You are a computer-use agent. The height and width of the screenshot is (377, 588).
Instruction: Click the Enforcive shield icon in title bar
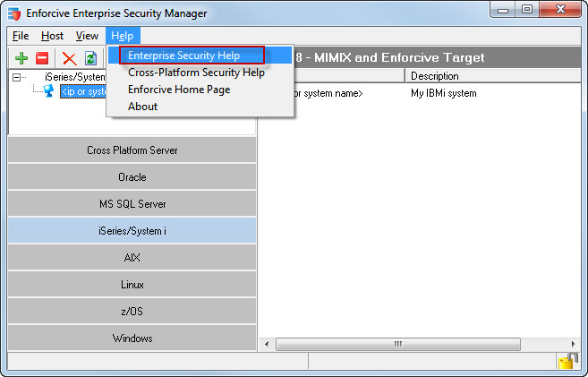[x=14, y=13]
